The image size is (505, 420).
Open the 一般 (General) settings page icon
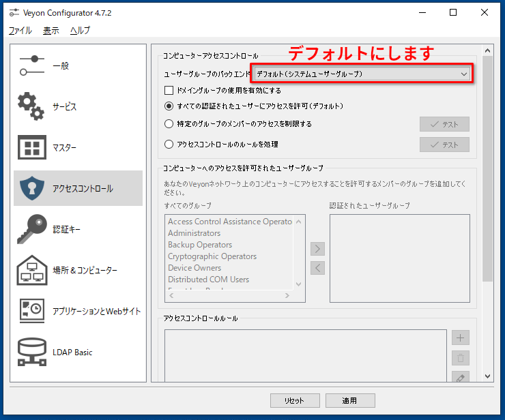[32, 65]
